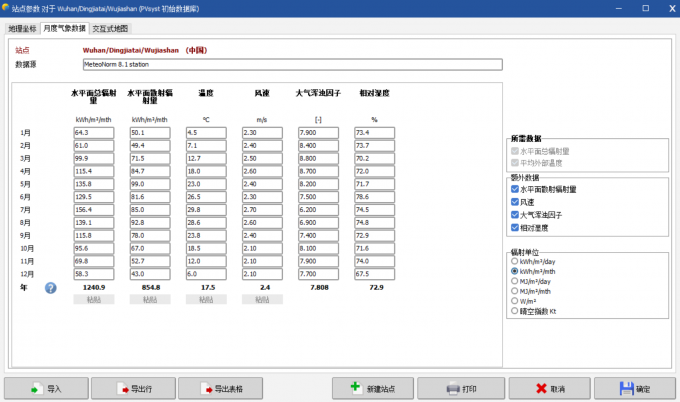Screen dimensions: 680x402
Task: Click the 取消 cancel button
Action: pyautogui.click(x=549, y=388)
